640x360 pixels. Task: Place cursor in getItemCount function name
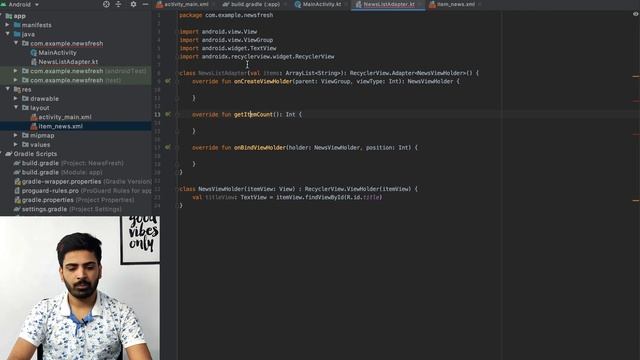pos(253,115)
